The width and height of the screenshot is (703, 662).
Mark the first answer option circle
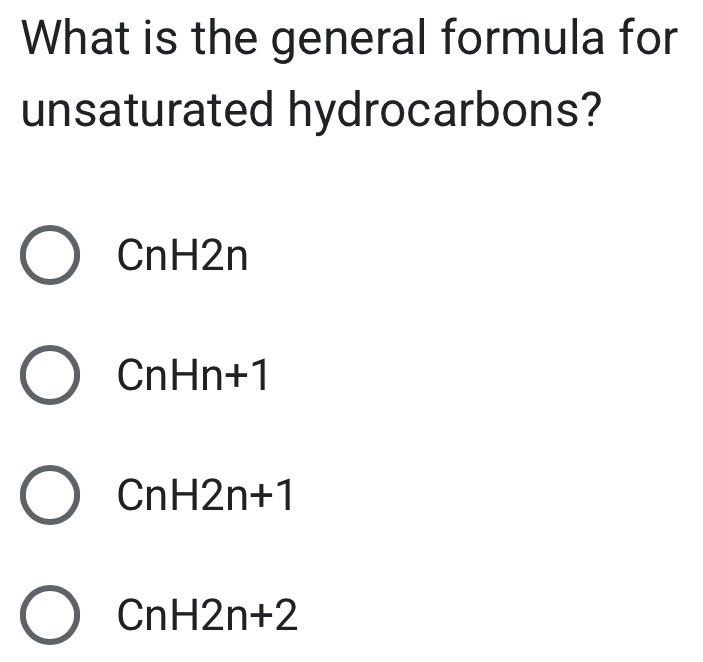pyautogui.click(x=50, y=258)
